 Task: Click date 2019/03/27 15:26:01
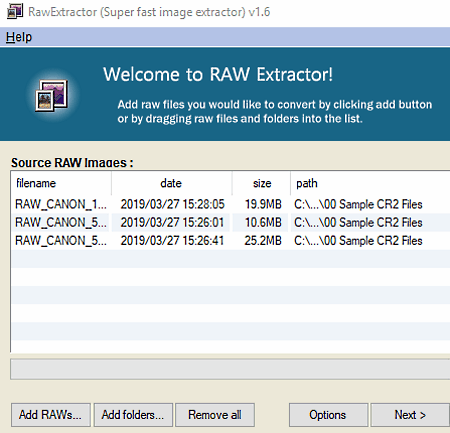tap(172, 222)
